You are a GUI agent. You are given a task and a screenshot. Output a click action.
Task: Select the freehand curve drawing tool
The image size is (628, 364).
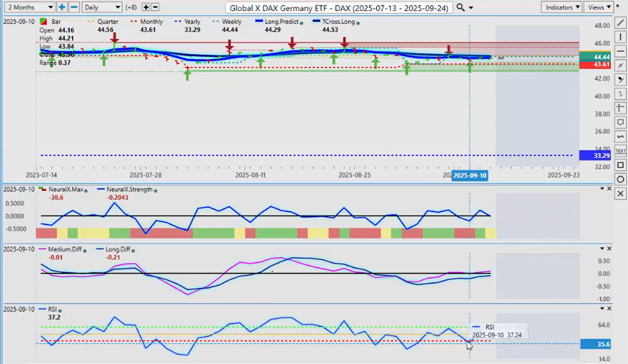[621, 136]
